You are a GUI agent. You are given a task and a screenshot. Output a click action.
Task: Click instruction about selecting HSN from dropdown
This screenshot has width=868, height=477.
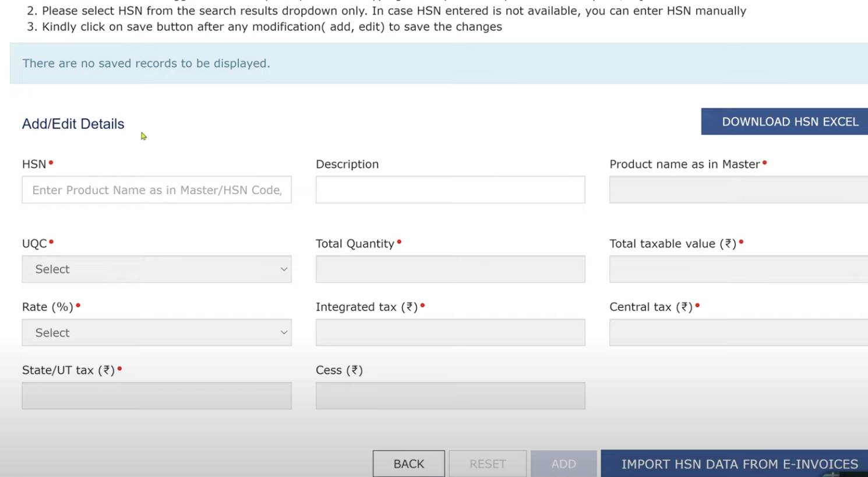coord(386,10)
